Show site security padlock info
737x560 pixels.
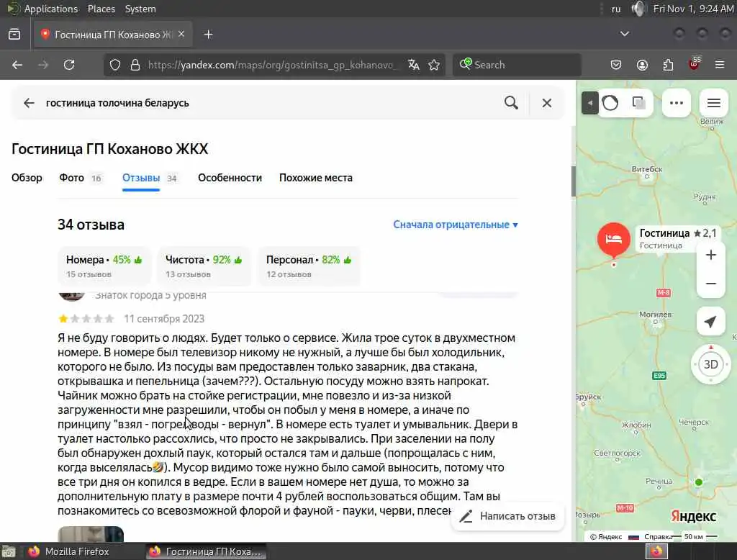135,65
